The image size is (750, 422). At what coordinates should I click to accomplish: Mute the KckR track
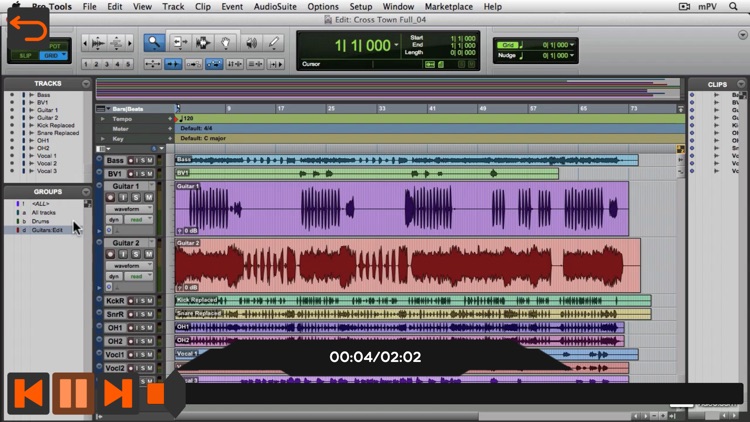click(149, 301)
